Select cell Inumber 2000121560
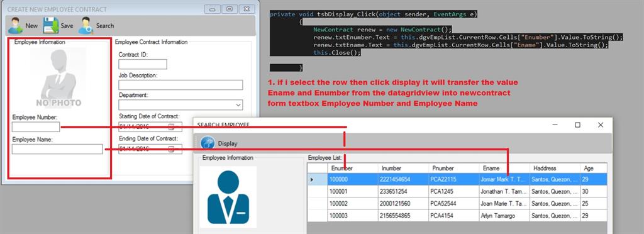644x234 pixels. point(403,204)
